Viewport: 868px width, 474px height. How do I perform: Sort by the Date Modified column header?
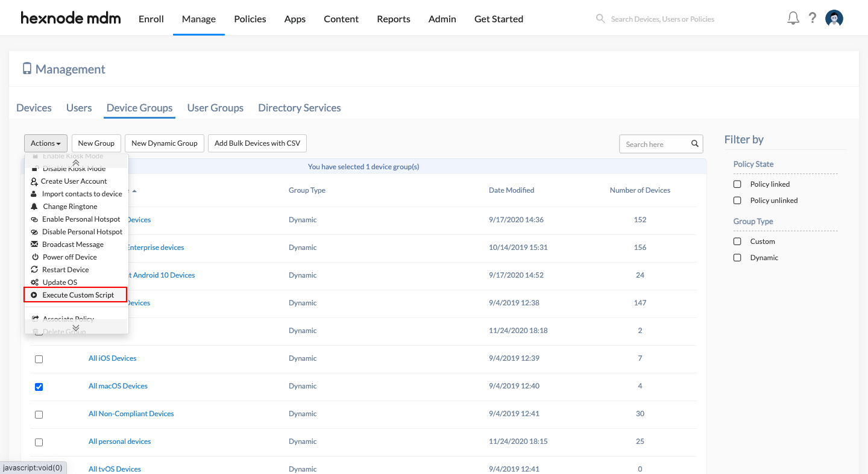pos(511,190)
